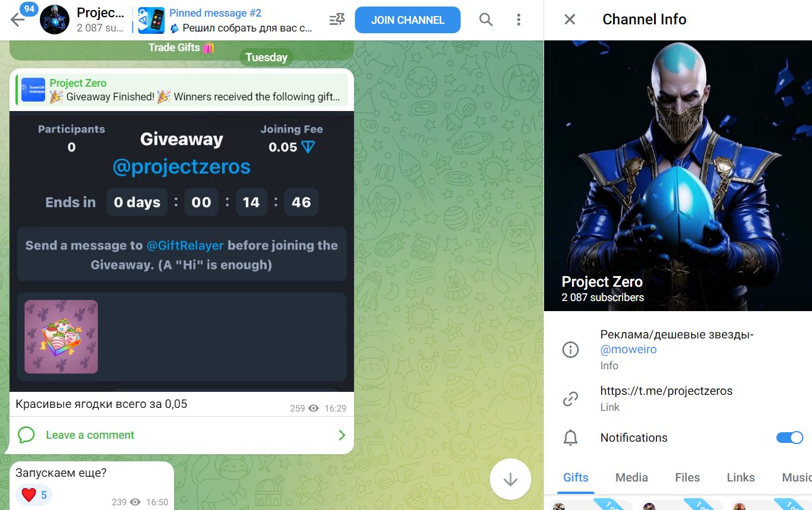The width and height of the screenshot is (812, 510).
Task: Copy the https://t.me/projectzeros link
Action: (666, 391)
